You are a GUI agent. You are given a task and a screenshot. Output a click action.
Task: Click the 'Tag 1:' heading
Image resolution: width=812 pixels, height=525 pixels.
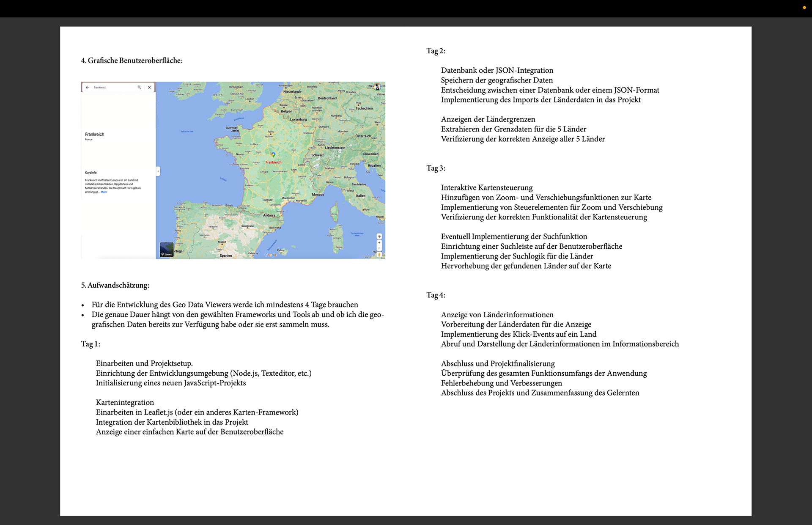click(x=91, y=344)
